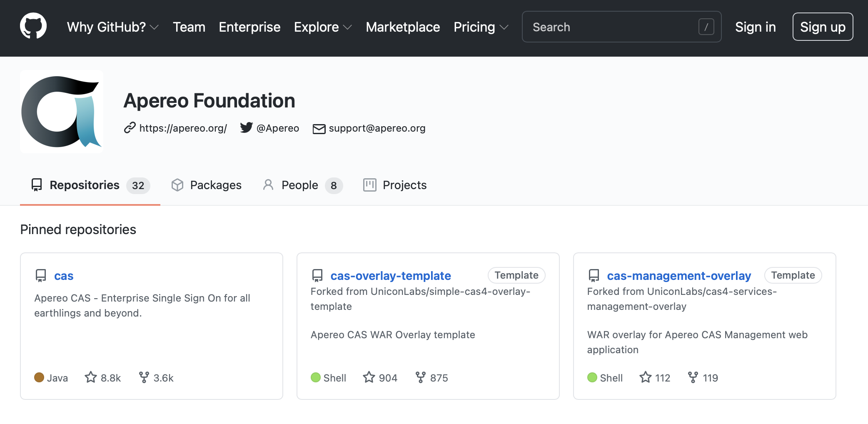The width and height of the screenshot is (868, 424).
Task: Open the cas repository link
Action: 64,276
